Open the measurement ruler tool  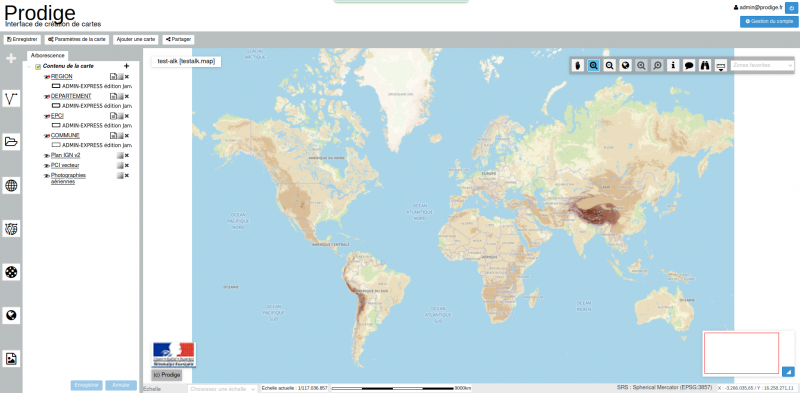(x=720, y=65)
